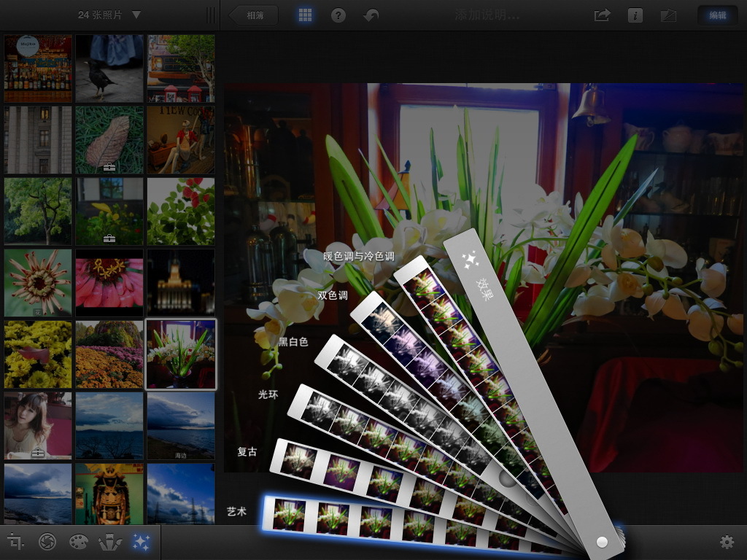Open the help question mark

[x=338, y=15]
